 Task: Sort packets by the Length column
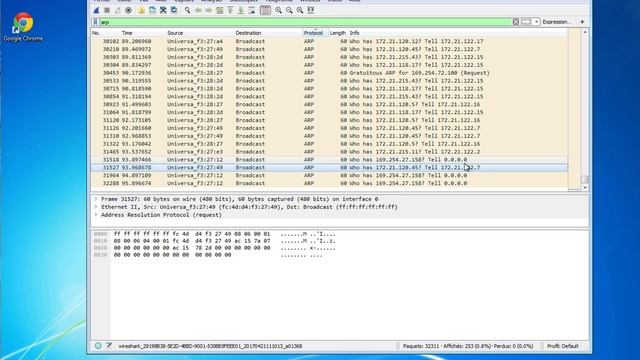click(x=338, y=33)
